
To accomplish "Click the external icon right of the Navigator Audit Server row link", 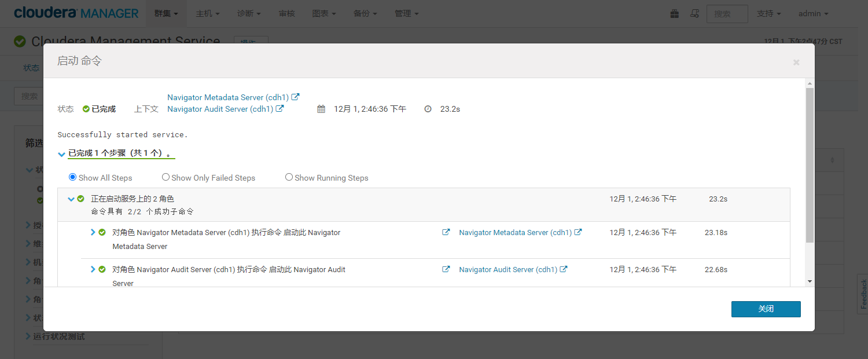I will 564,269.
